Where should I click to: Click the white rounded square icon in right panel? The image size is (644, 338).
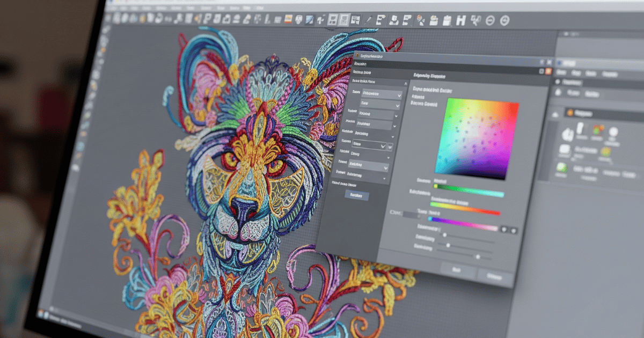[564, 150]
